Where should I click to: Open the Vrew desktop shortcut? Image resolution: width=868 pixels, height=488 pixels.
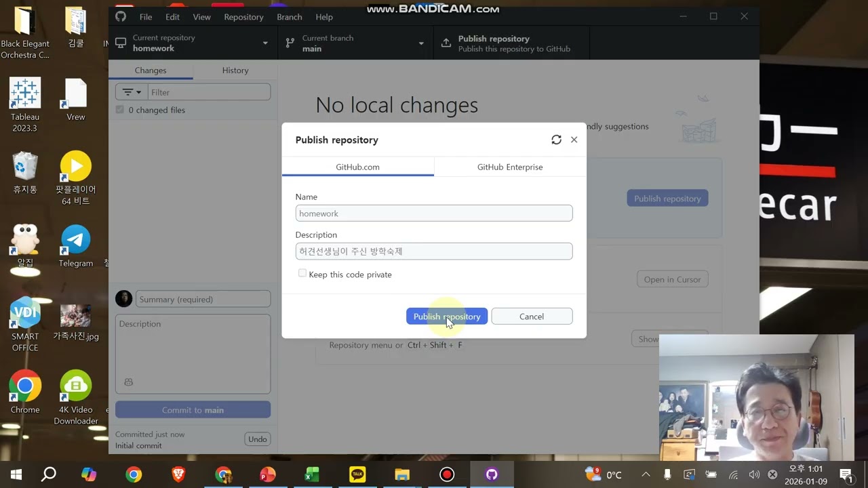pos(76,100)
